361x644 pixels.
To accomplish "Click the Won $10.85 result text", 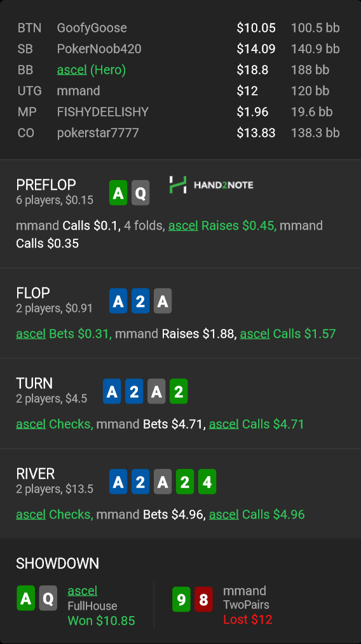I will coord(101,620).
